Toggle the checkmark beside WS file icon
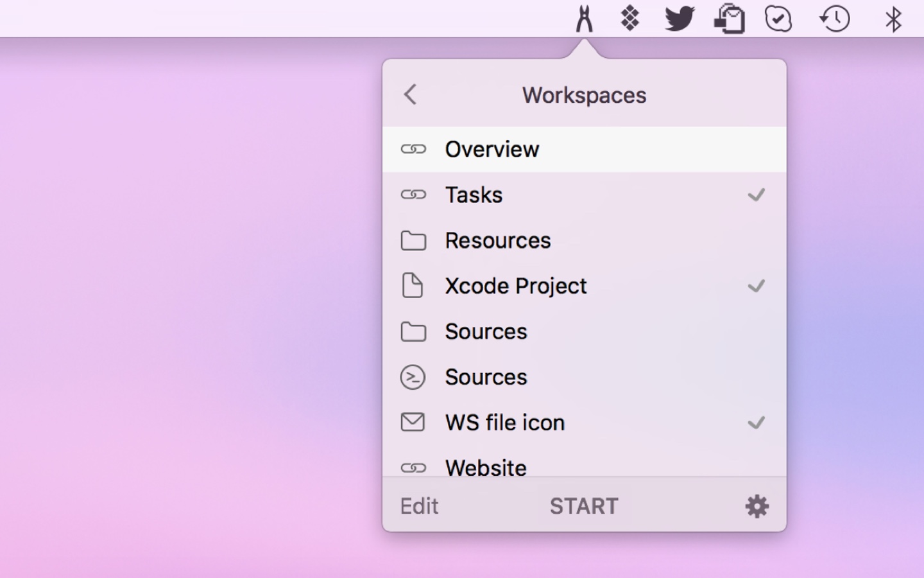The image size is (924, 578). click(757, 423)
